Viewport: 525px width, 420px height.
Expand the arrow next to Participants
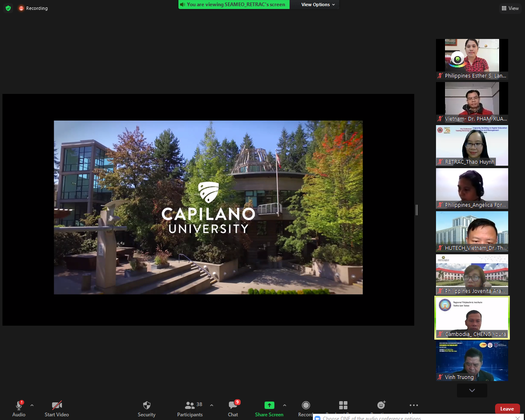point(212,405)
